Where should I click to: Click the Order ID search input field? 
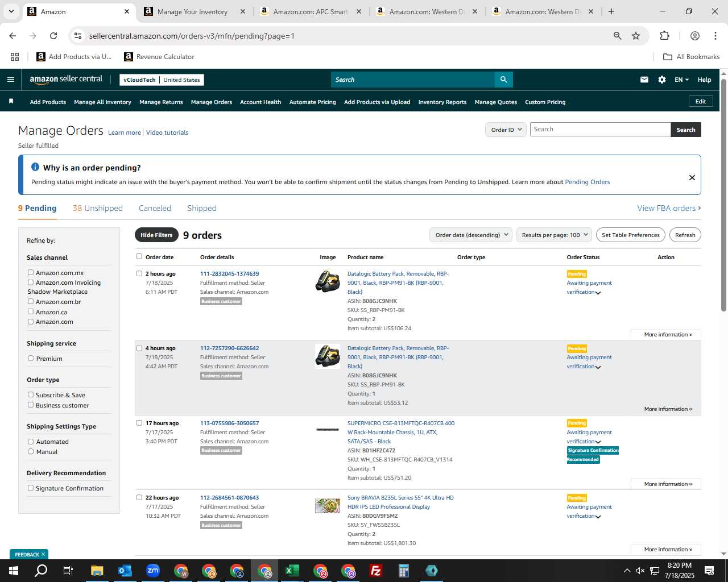(x=601, y=130)
